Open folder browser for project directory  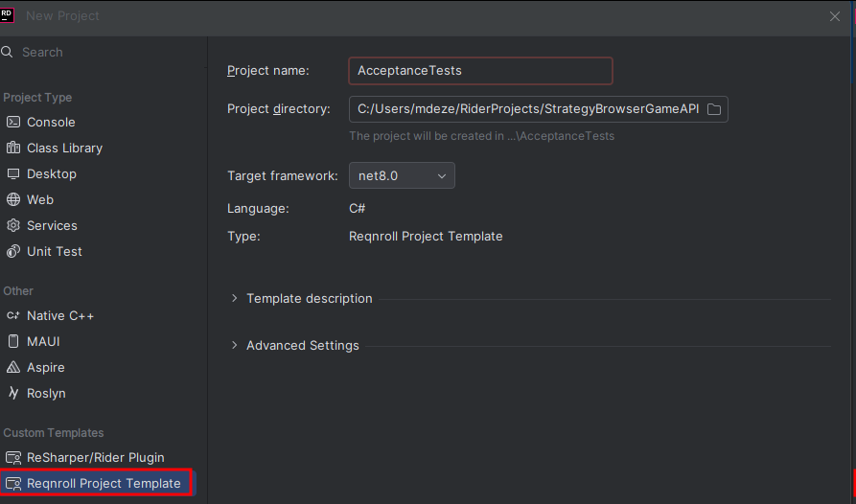tap(713, 109)
